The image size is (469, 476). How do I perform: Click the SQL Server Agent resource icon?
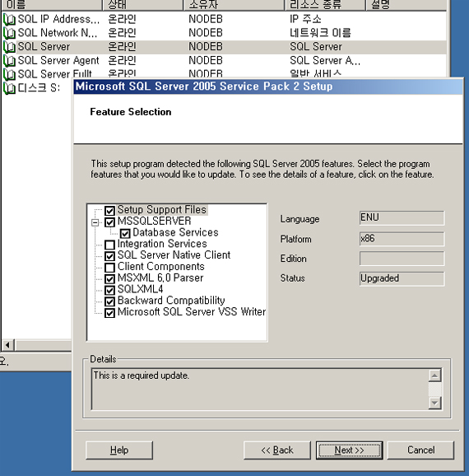point(9,61)
